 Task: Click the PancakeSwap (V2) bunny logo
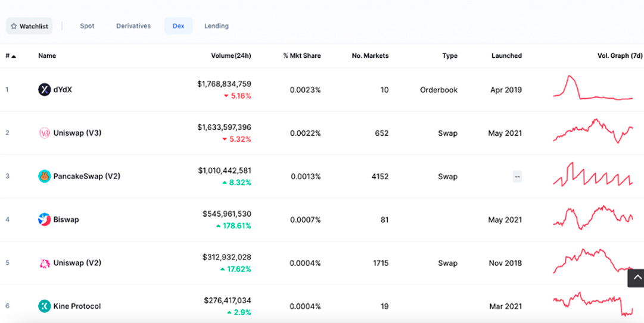tap(44, 176)
